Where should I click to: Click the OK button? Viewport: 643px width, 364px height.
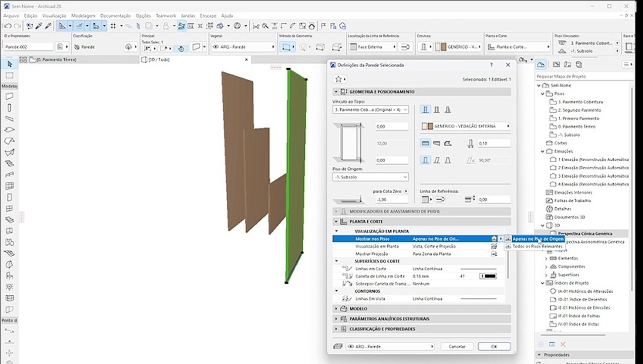[x=494, y=347]
